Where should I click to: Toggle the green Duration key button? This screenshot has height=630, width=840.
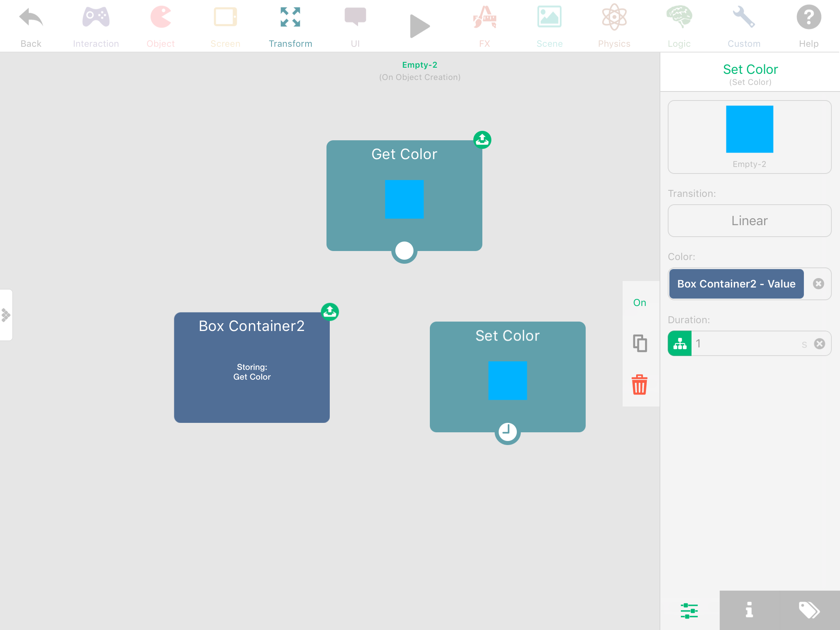coord(680,344)
